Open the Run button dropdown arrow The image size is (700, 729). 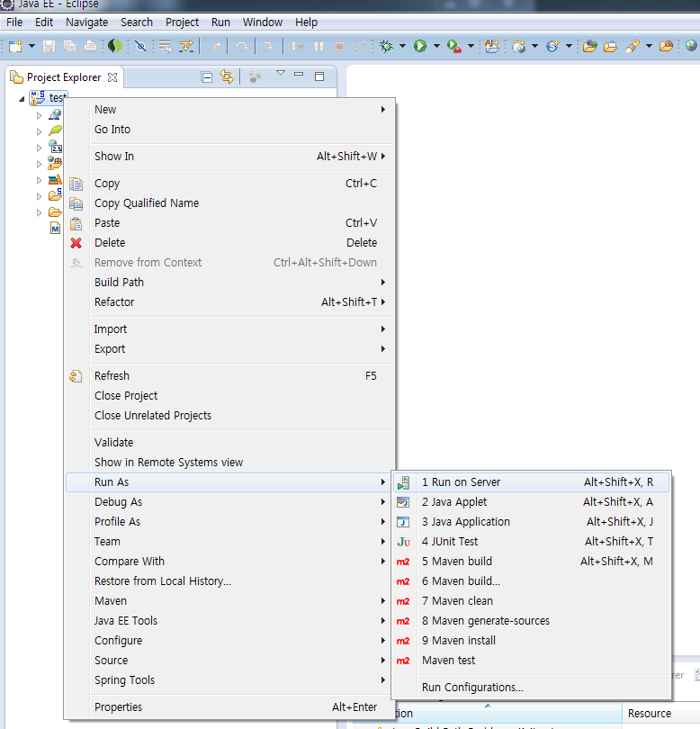(x=436, y=46)
